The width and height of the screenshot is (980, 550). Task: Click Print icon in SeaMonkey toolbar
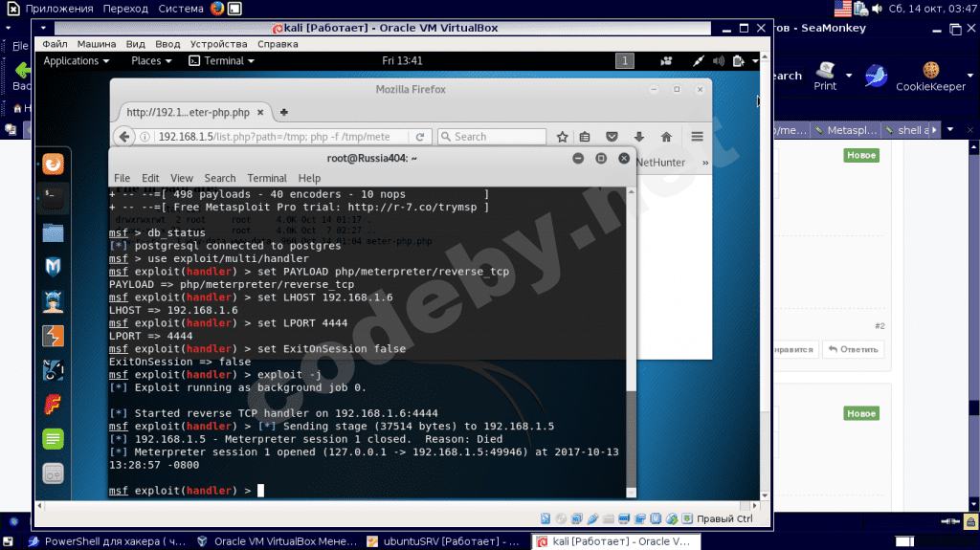click(825, 77)
